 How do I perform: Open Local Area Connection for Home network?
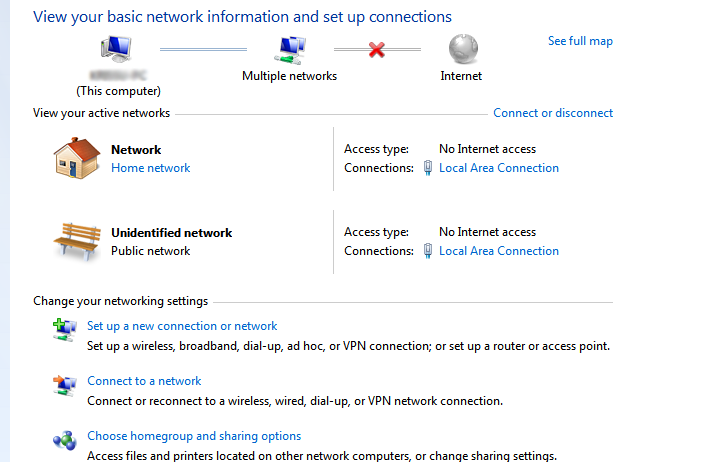point(499,168)
